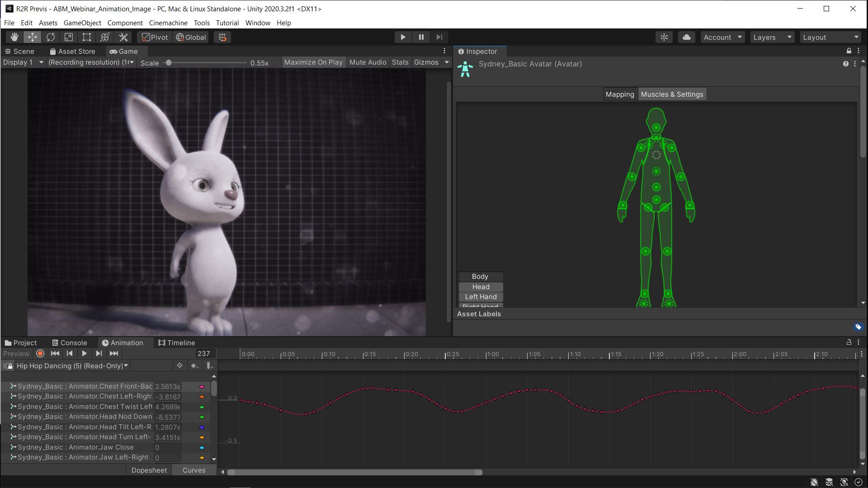868x488 pixels.
Task: Select the Hand tool in the toolbar
Action: (14, 37)
